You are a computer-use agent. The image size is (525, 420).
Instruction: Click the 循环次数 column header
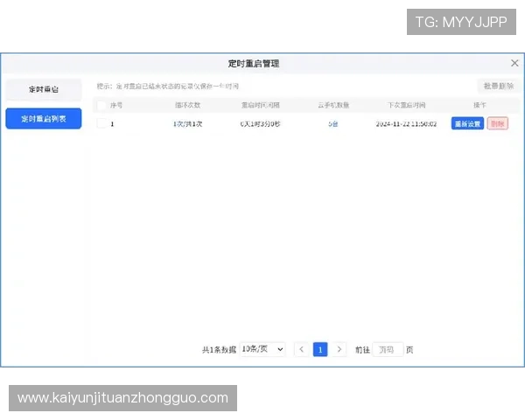187,105
